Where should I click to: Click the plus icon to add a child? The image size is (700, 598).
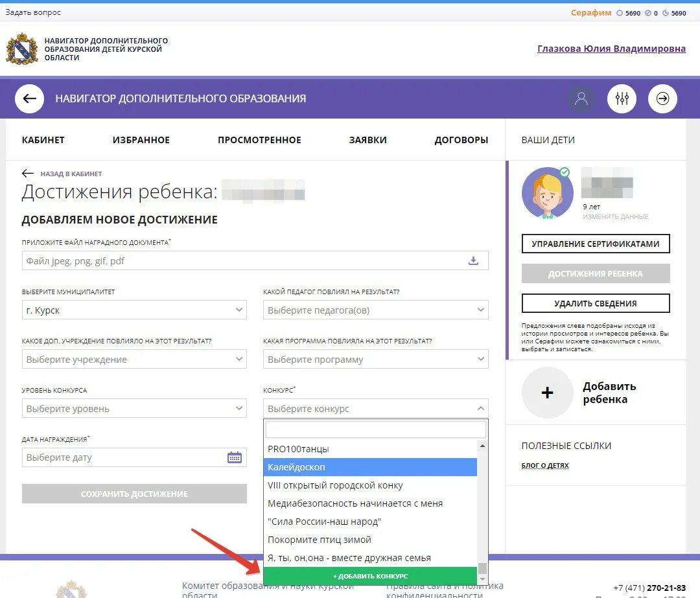pyautogui.click(x=547, y=393)
